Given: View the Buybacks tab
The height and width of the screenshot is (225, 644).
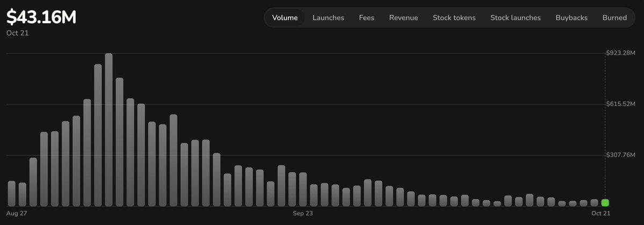Looking at the screenshot, I should [571, 18].
